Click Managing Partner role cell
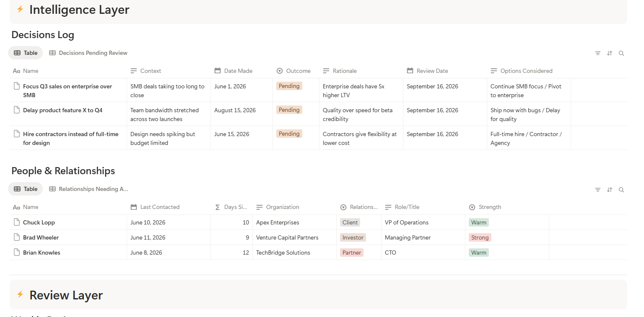 click(x=423, y=237)
